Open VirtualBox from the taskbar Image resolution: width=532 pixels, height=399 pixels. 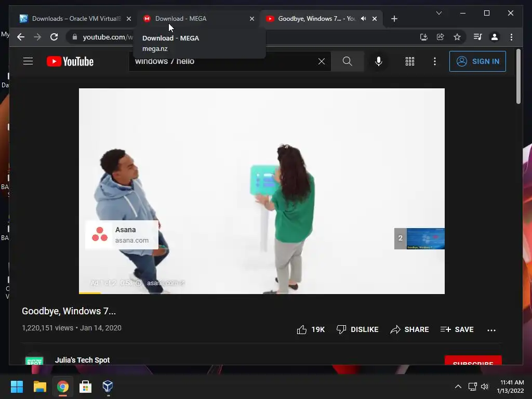coord(108,387)
